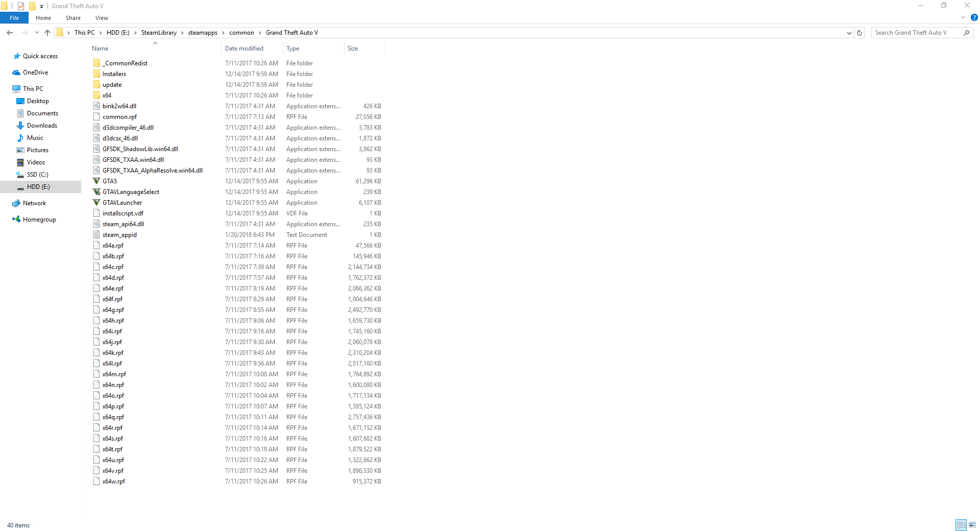Click the Homegroup icon in sidebar
Image resolution: width=980 pixels, height=531 pixels.
16,220
